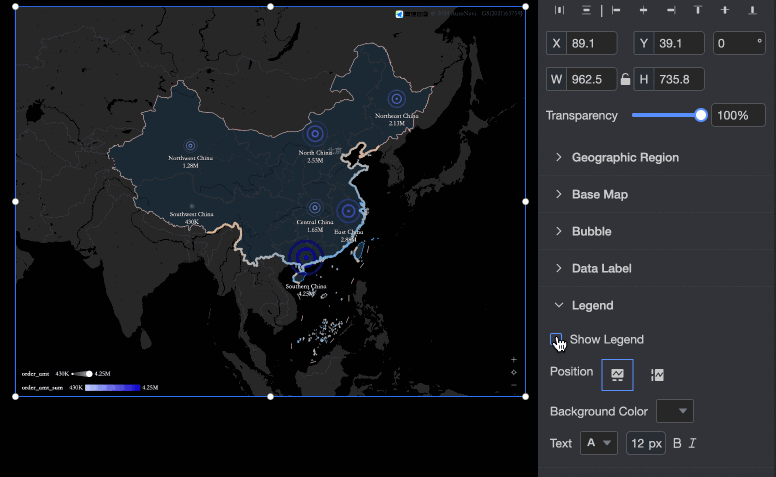
Task: Align the widget to the right edge
Action: pos(671,10)
